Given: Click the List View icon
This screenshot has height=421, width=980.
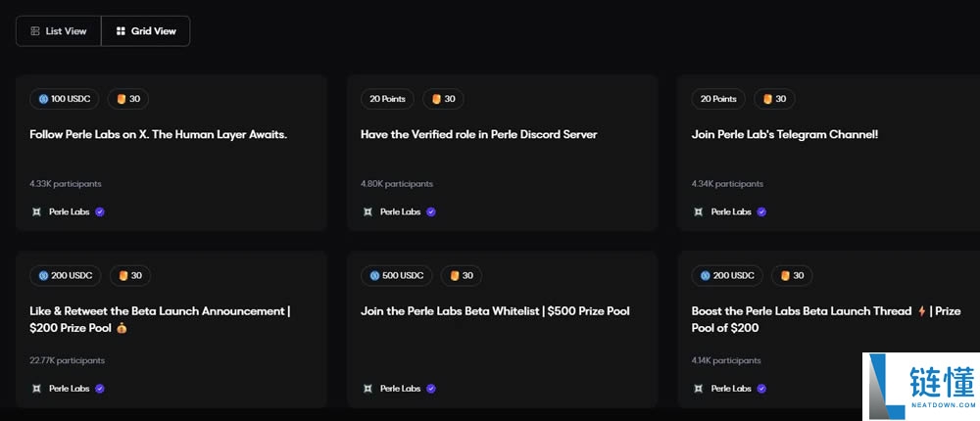Looking at the screenshot, I should coord(35,31).
